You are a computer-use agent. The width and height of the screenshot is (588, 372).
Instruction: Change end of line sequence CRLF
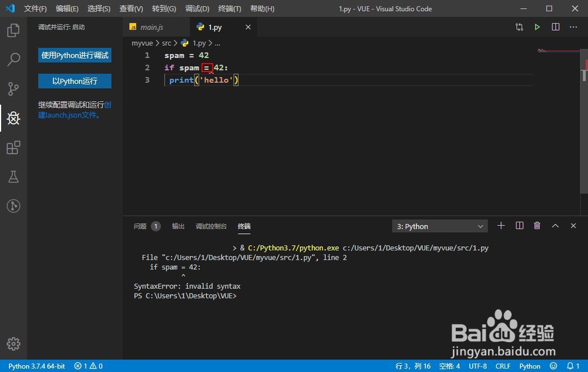(x=503, y=366)
